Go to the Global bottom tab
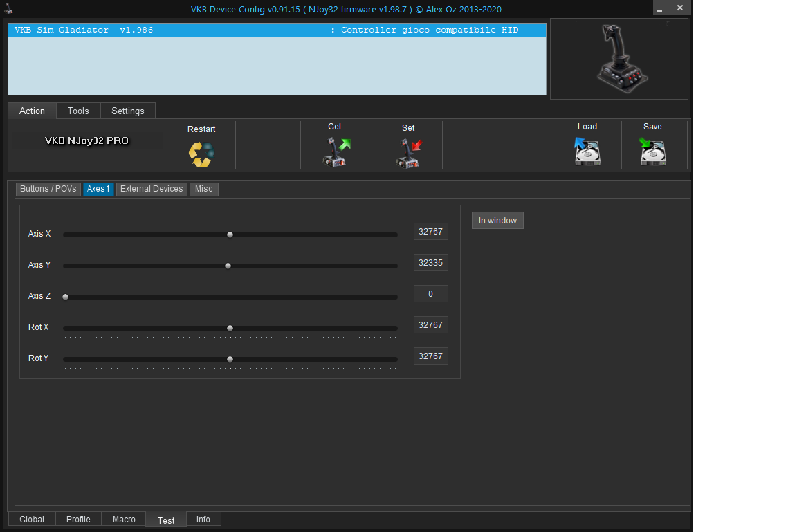The image size is (797, 532). click(32, 520)
